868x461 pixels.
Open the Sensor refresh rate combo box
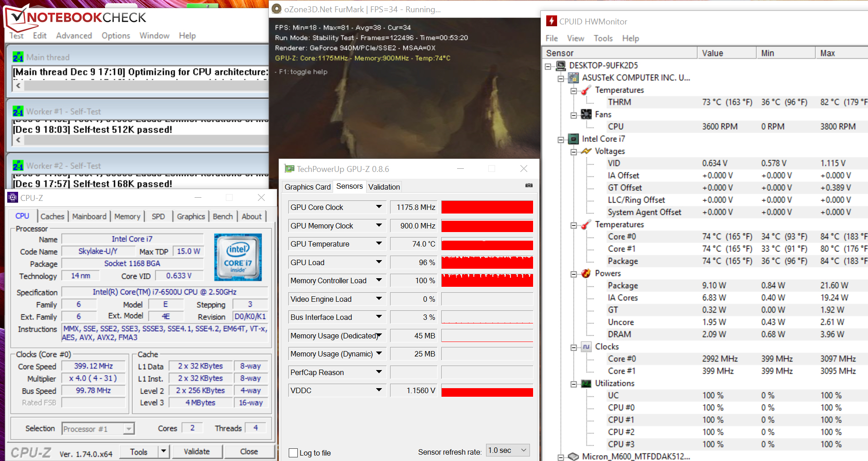pos(507,451)
